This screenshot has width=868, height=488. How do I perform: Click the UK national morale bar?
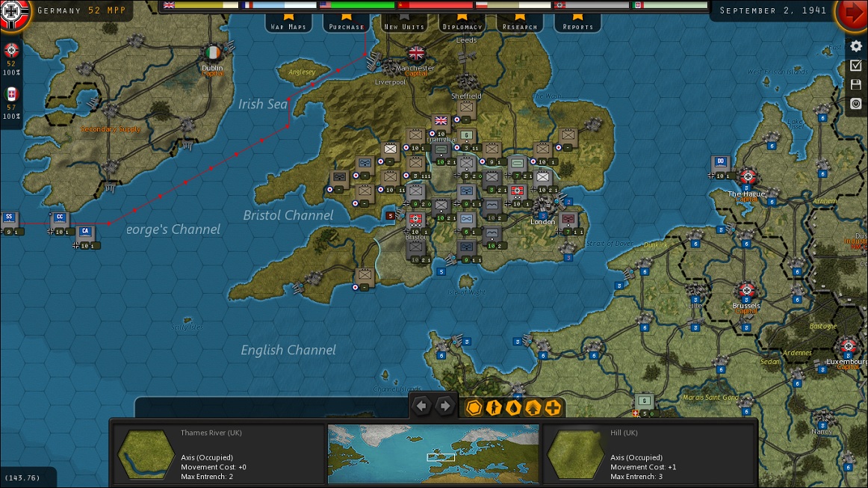coord(201,5)
